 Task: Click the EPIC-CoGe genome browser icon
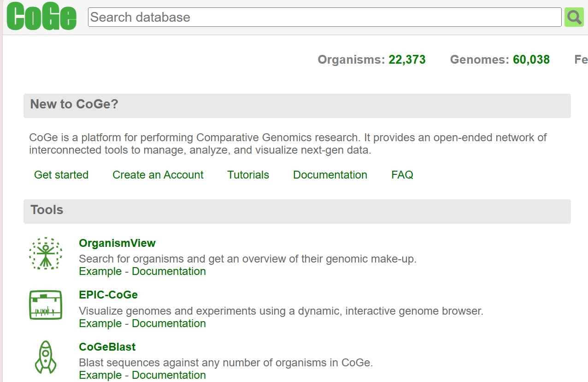point(46,305)
